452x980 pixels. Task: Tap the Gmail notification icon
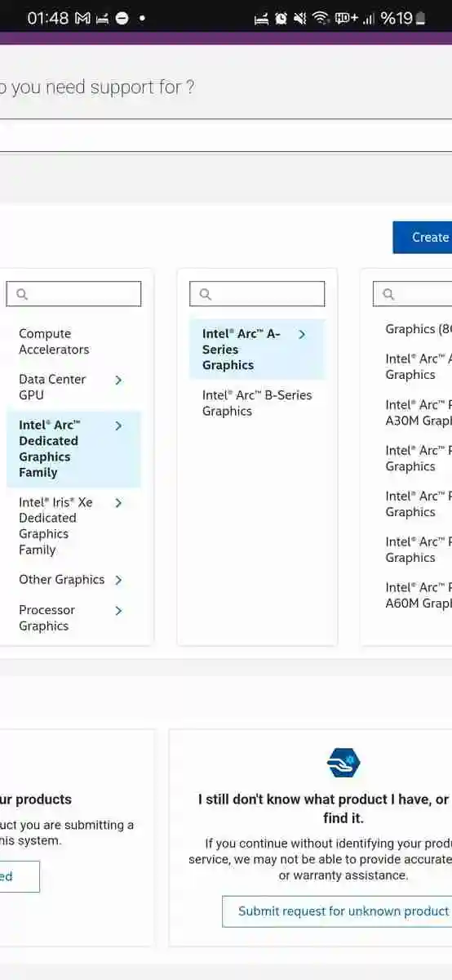click(x=82, y=18)
